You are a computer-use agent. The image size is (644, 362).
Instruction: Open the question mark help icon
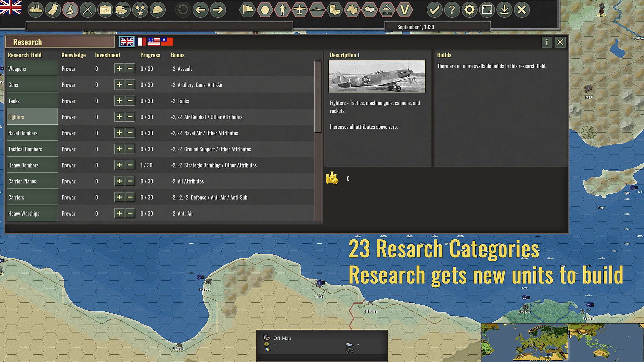452,10
